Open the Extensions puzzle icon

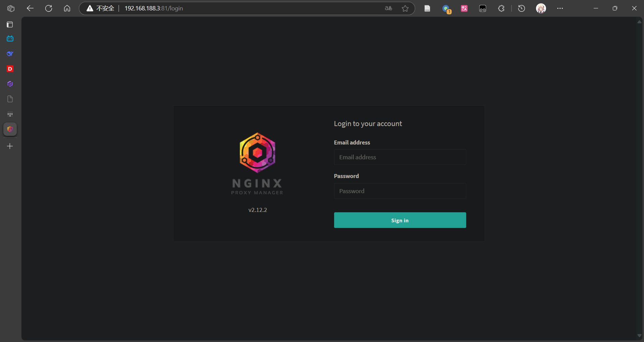(501, 8)
